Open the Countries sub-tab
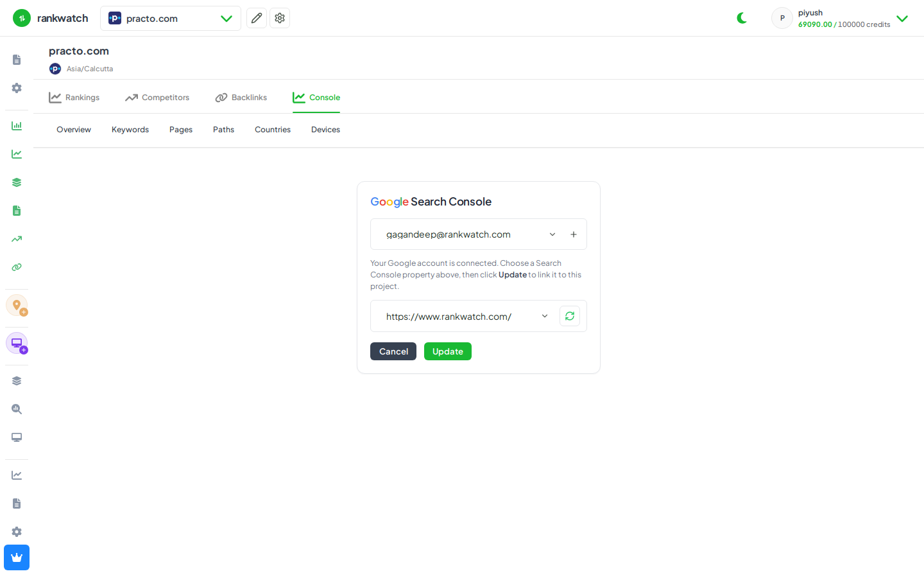The image size is (924, 578). pyautogui.click(x=273, y=130)
